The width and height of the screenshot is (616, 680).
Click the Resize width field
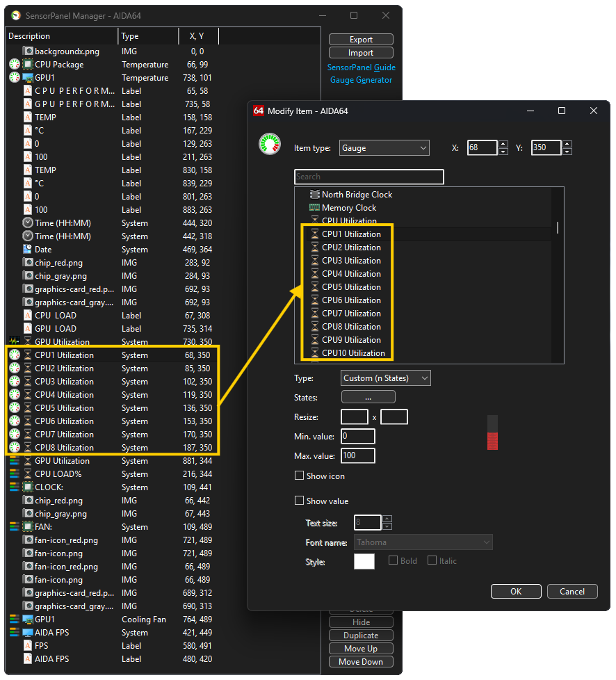click(x=355, y=416)
